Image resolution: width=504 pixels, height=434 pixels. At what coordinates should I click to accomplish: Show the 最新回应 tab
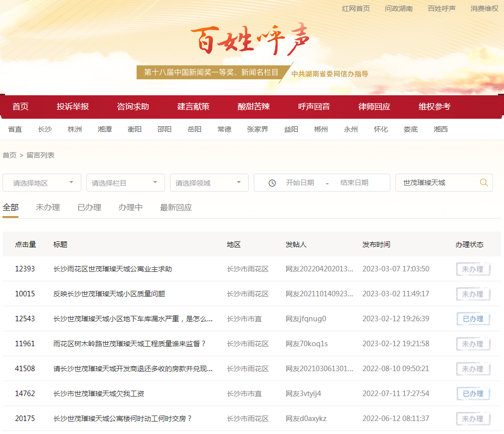(175, 208)
